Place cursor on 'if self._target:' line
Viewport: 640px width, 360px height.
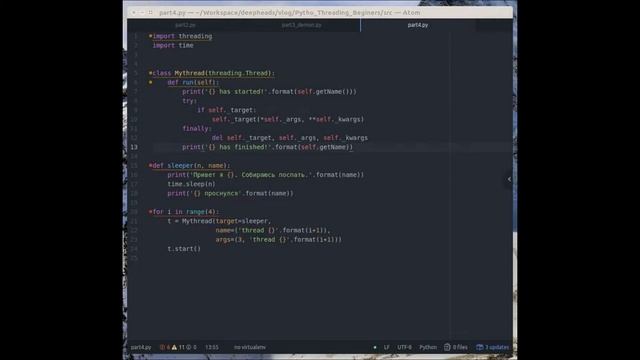[x=227, y=110]
